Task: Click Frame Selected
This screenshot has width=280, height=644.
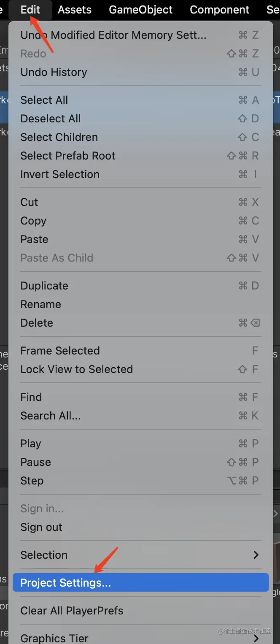Action: pyautogui.click(x=60, y=351)
